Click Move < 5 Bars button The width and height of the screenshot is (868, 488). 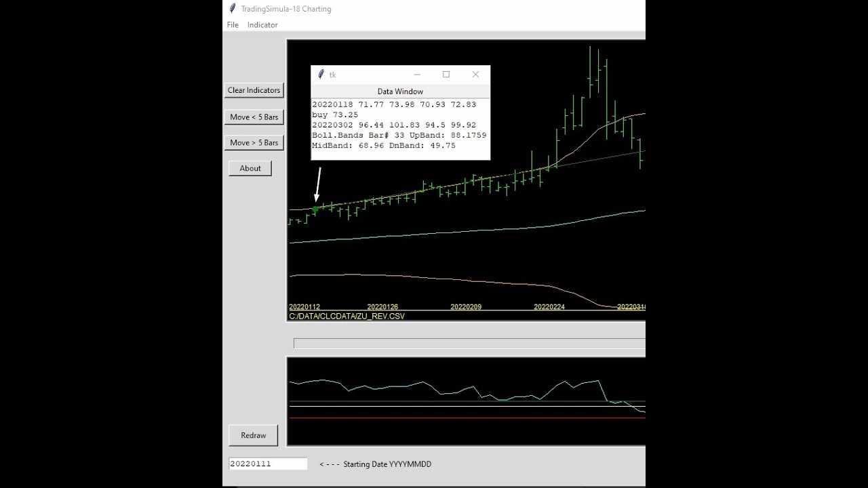pos(254,117)
